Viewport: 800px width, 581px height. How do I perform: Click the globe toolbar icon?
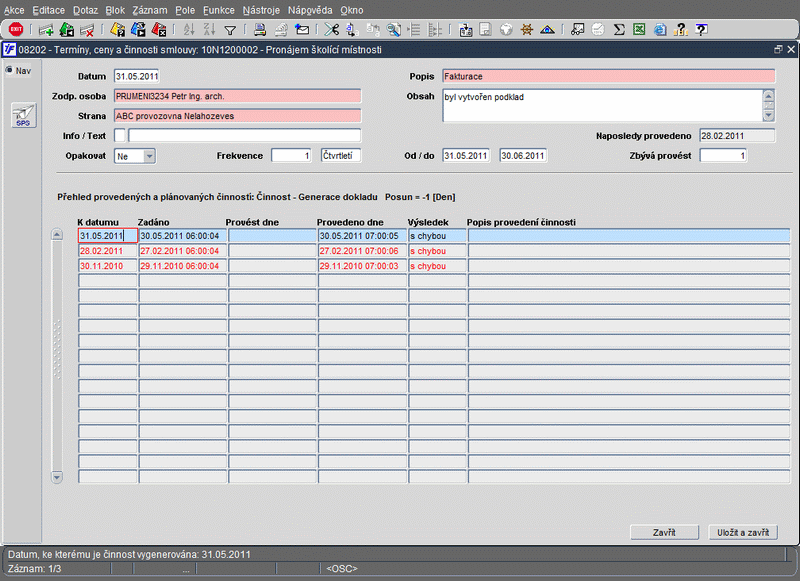tap(506, 30)
